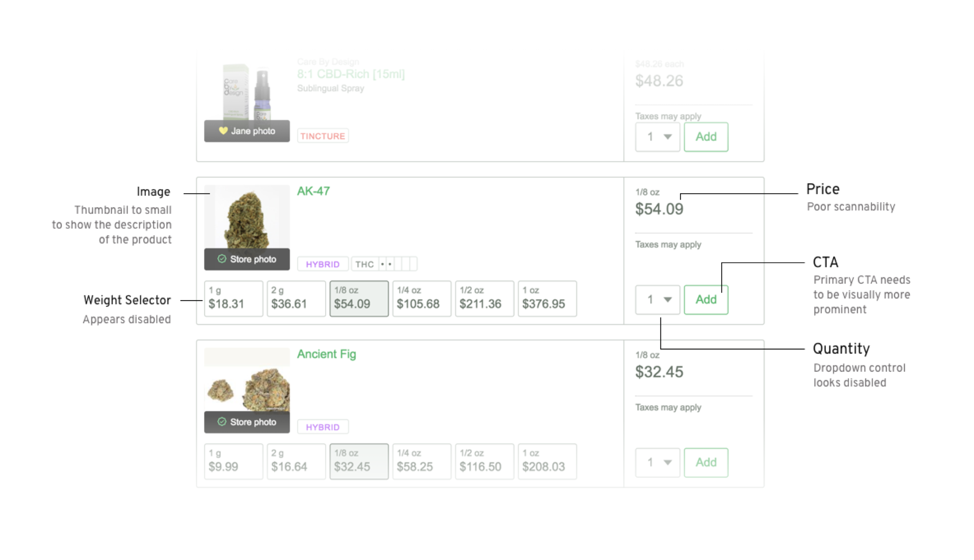Click the Store photo checkmark icon on AK-47

pyautogui.click(x=222, y=259)
